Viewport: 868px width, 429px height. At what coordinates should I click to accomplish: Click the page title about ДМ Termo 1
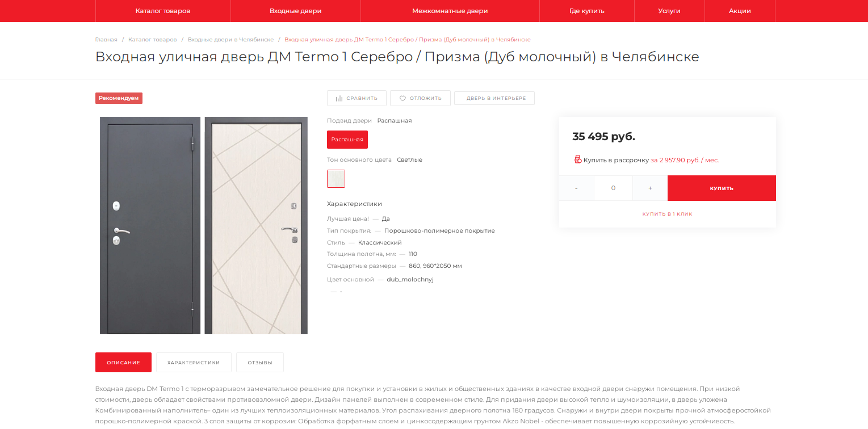397,57
